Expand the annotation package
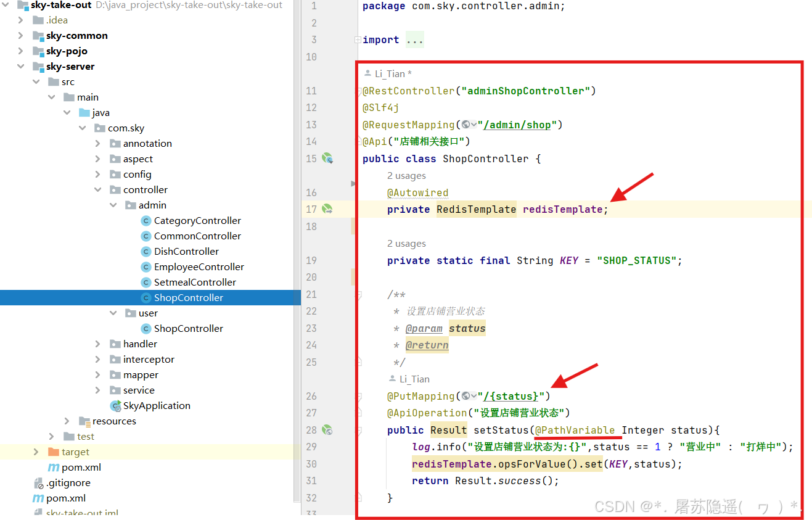The image size is (812, 520). pos(98,144)
